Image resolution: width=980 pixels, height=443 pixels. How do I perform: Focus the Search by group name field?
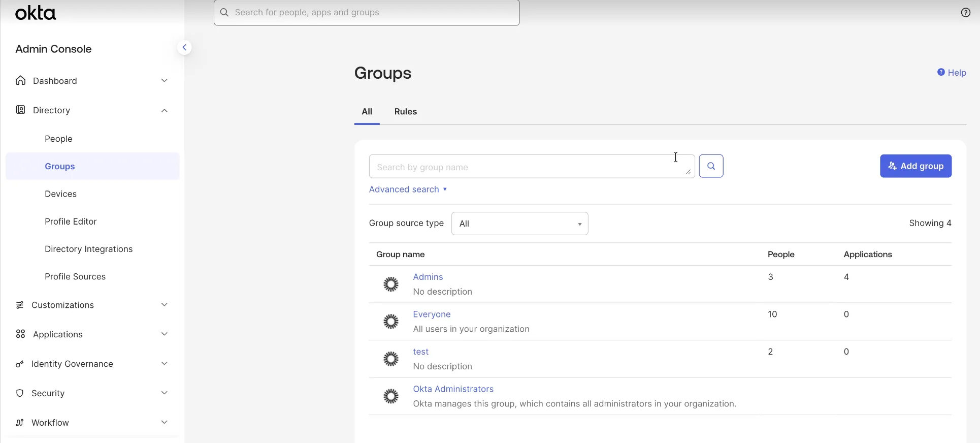click(532, 167)
